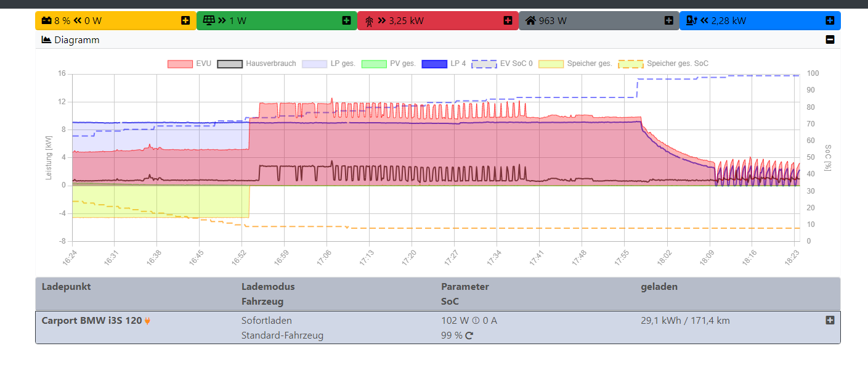The height and width of the screenshot is (383, 868).
Task: Click the LP 4 blue legend swatch
Action: tap(434, 64)
